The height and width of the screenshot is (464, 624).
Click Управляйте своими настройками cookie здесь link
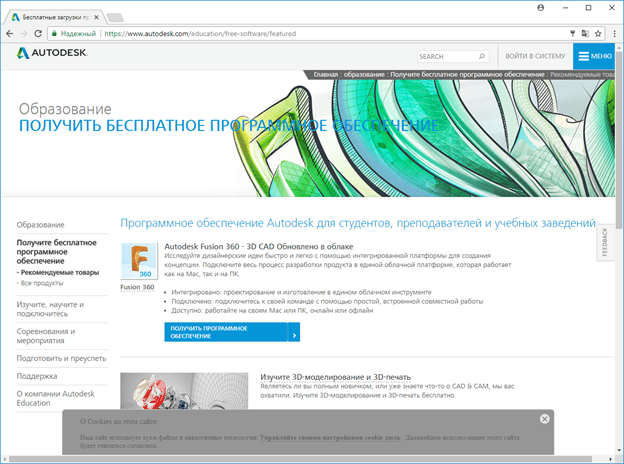[x=330, y=437]
